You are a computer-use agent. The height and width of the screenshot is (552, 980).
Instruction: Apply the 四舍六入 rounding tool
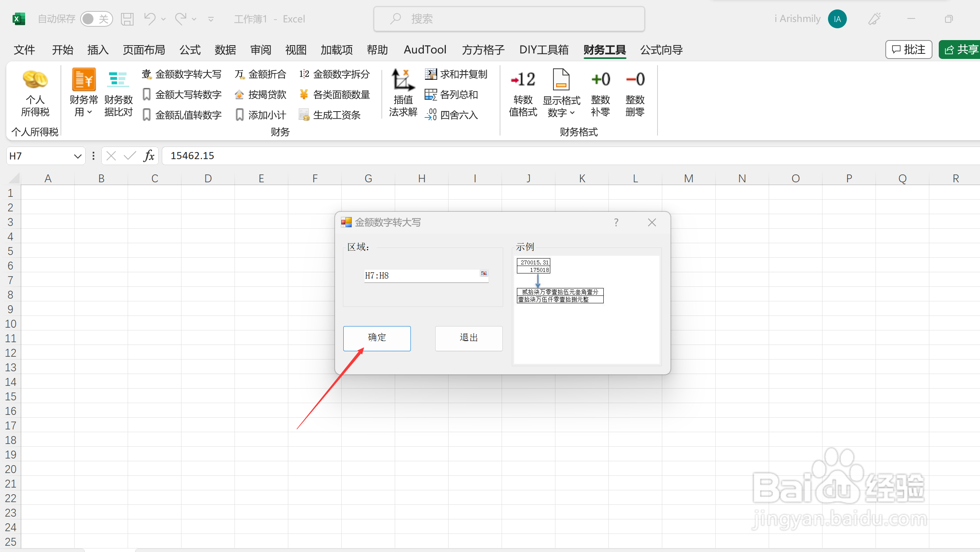tap(452, 115)
